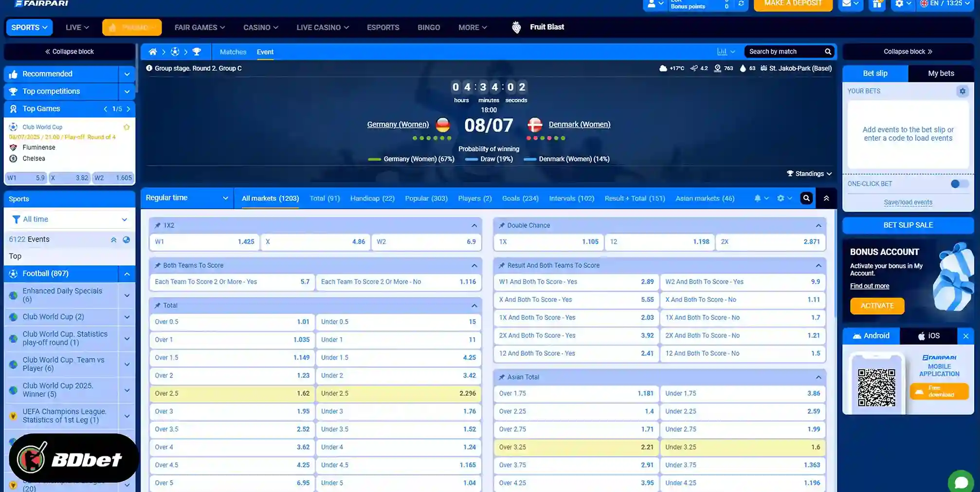Collapse the Football (897) category
The height and width of the screenshot is (492, 980).
pos(127,274)
